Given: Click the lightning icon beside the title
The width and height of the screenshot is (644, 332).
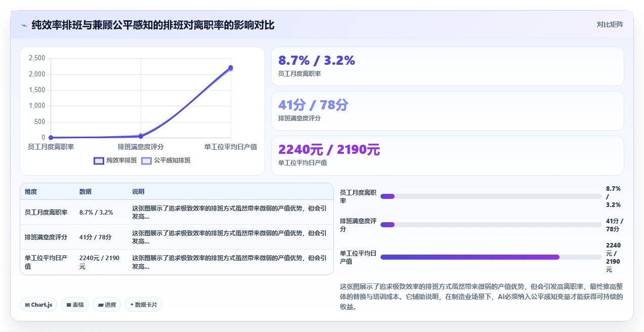Looking at the screenshot, I should 24,25.
